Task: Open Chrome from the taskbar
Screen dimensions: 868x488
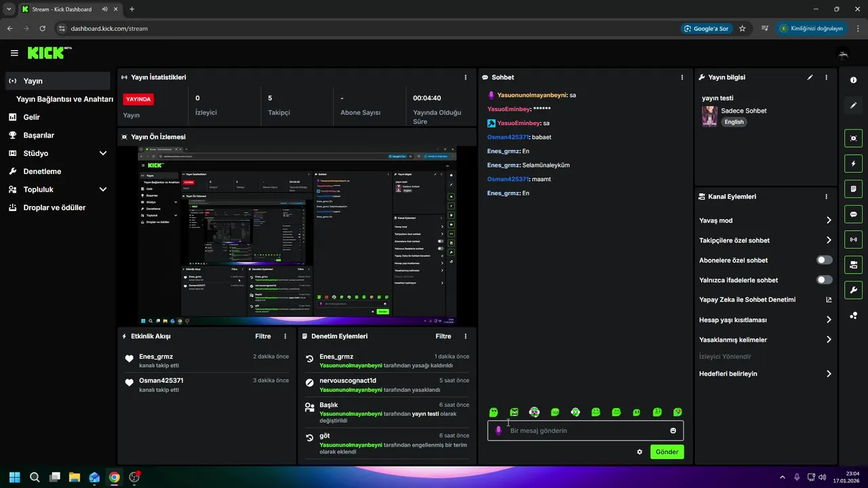Action: [114, 477]
